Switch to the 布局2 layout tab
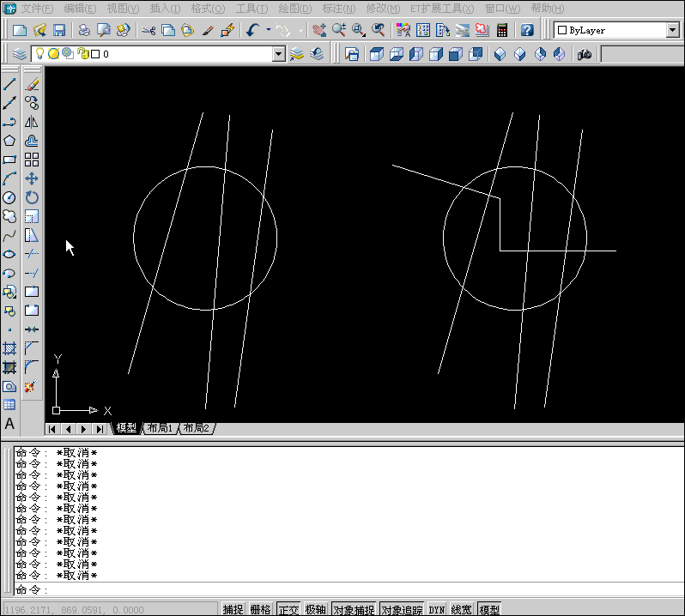 [x=197, y=428]
